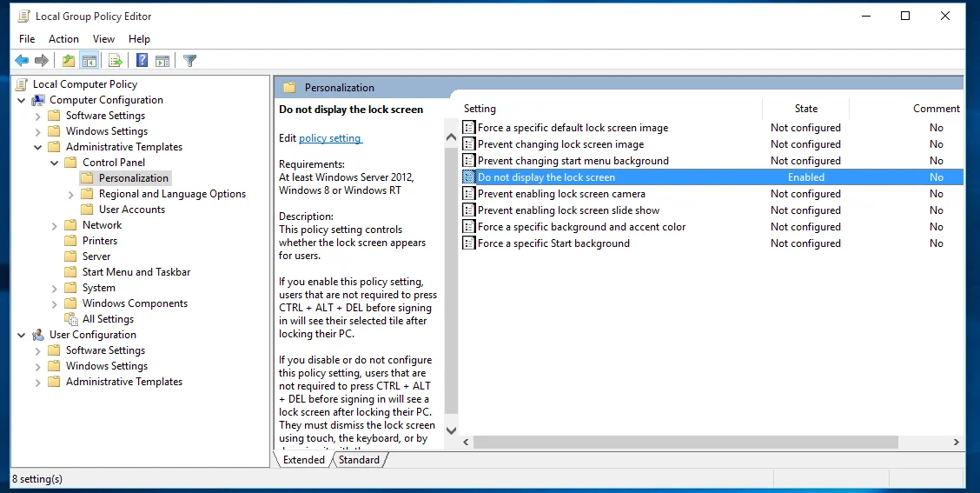Click the description pane scroll down arrow
The height and width of the screenshot is (493, 980).
pos(451,430)
